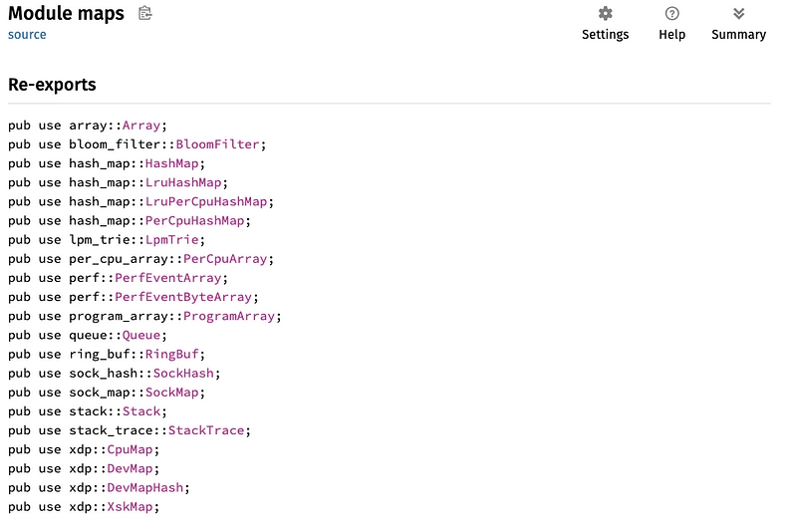Copy the item path using the clipboard icon
The image size is (797, 532).
coord(144,13)
